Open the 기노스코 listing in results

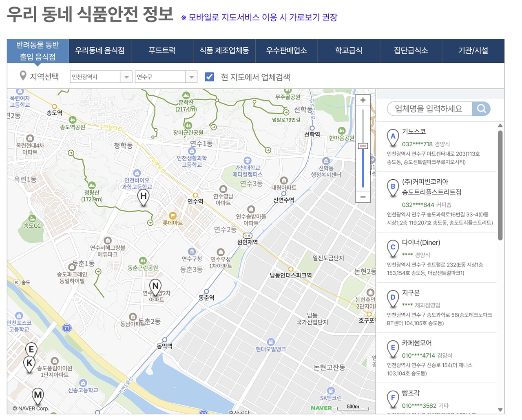[x=414, y=132]
